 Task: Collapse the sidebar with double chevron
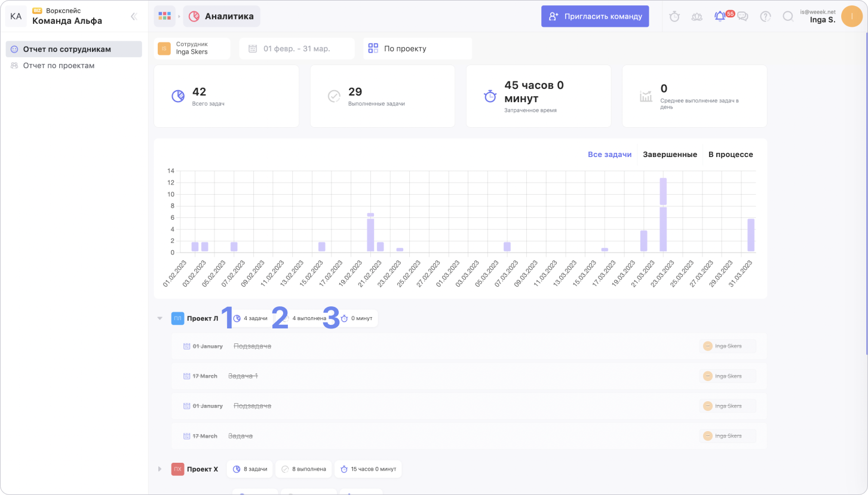coord(134,17)
